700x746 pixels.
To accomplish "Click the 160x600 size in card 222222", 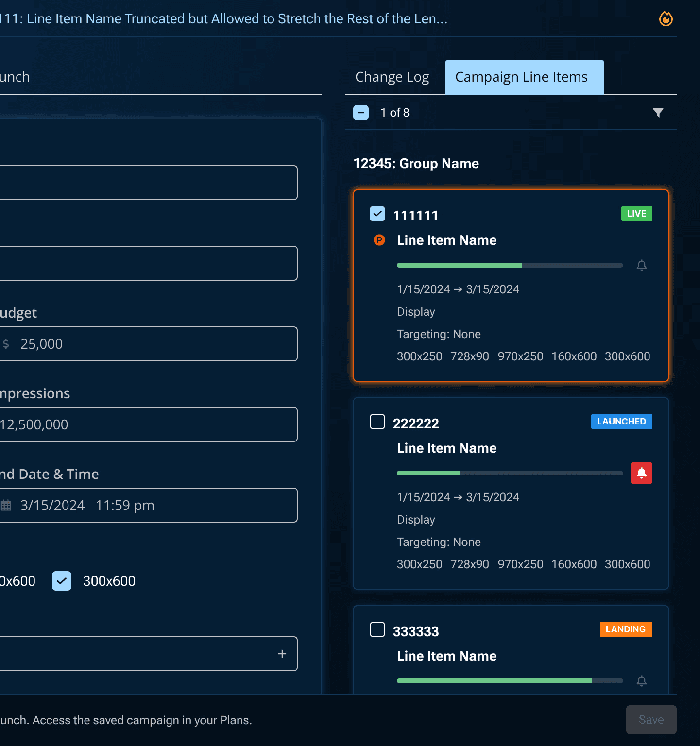I will click(574, 564).
